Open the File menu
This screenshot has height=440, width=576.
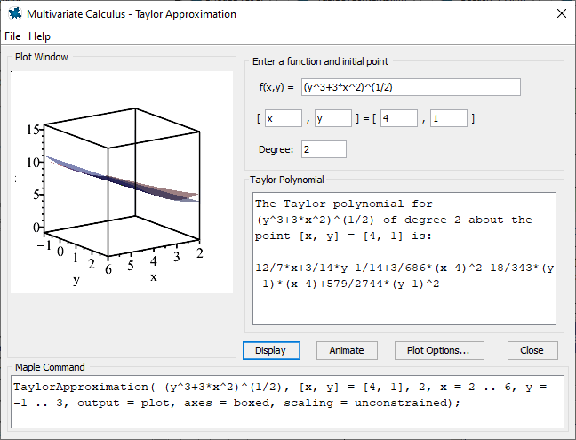point(12,36)
